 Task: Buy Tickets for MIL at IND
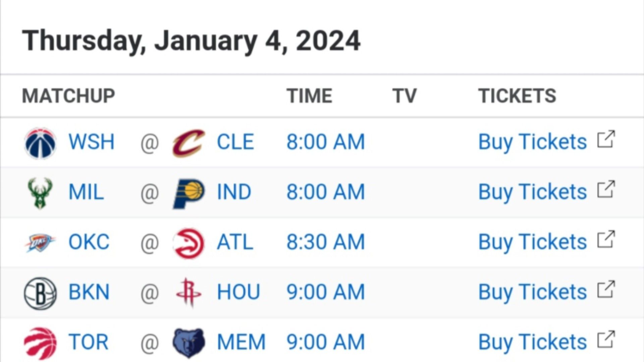pyautogui.click(x=532, y=192)
